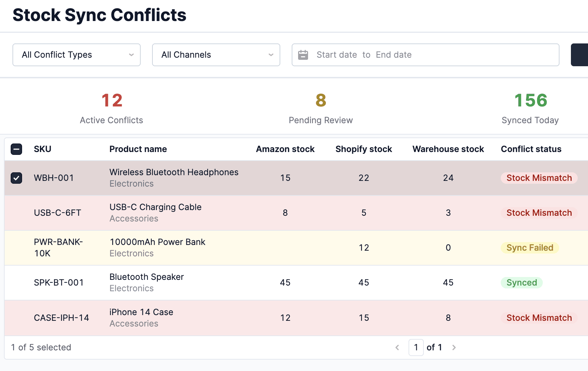Click the dark action button beside the date filter

click(x=581, y=55)
